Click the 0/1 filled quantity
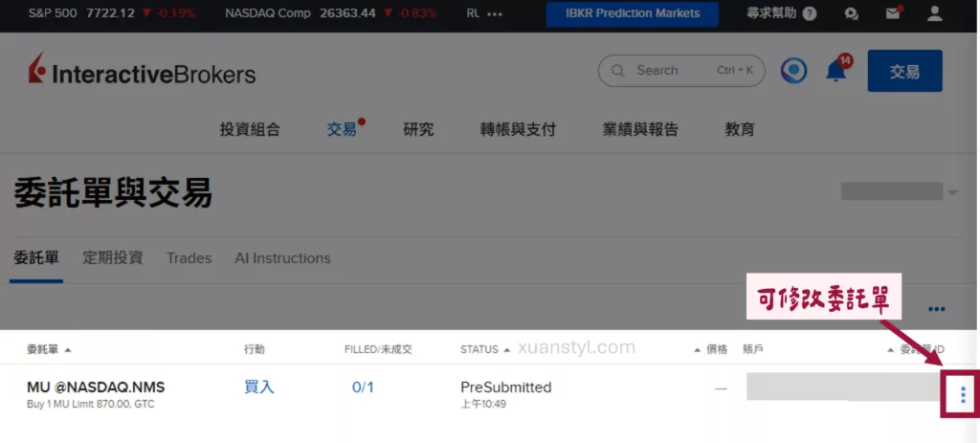This screenshot has height=443, width=980. point(363,388)
